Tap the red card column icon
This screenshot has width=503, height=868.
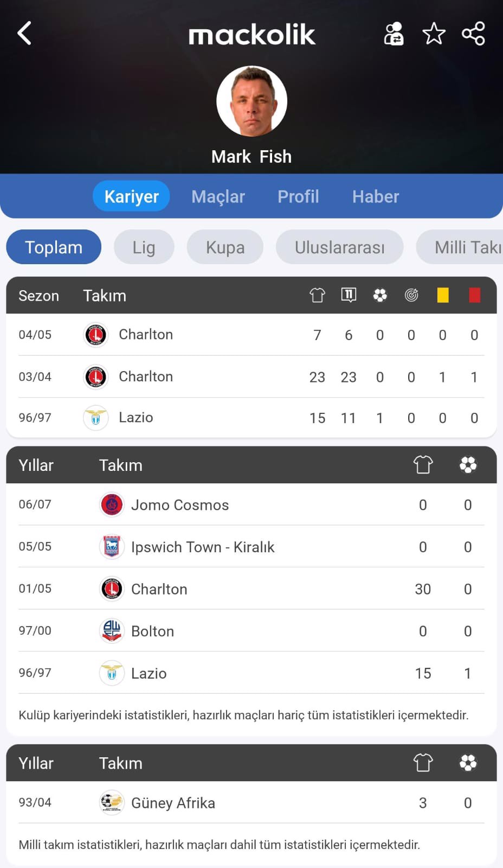(x=474, y=295)
